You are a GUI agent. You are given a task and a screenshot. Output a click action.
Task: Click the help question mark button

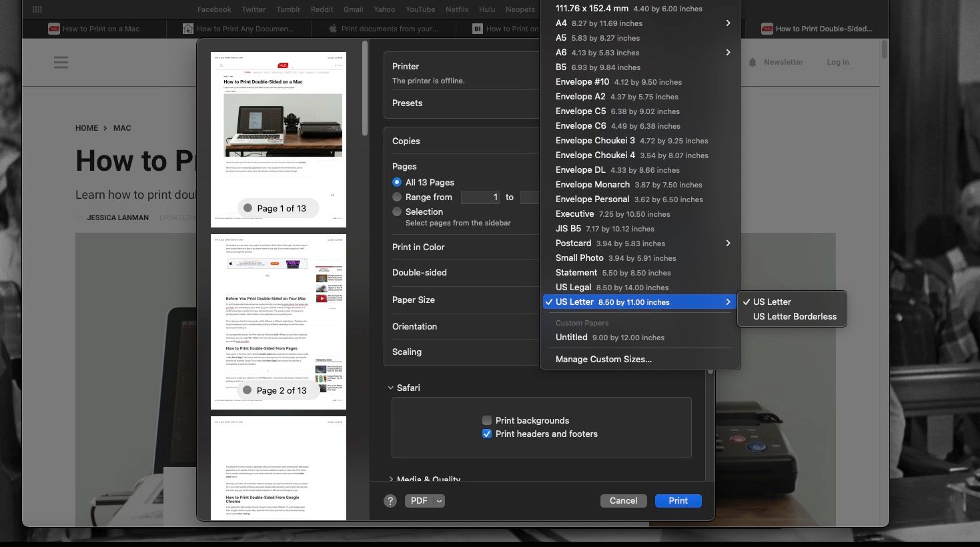tap(390, 500)
